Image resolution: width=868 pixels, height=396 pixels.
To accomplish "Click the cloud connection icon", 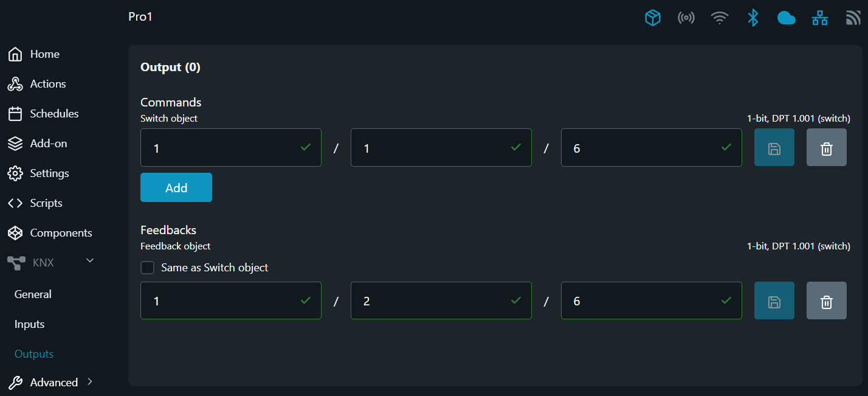I will pos(786,18).
